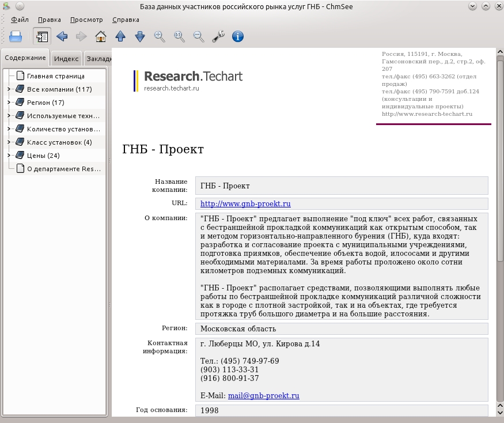Show the About info icon
The width and height of the screenshot is (504, 423).
point(238,36)
